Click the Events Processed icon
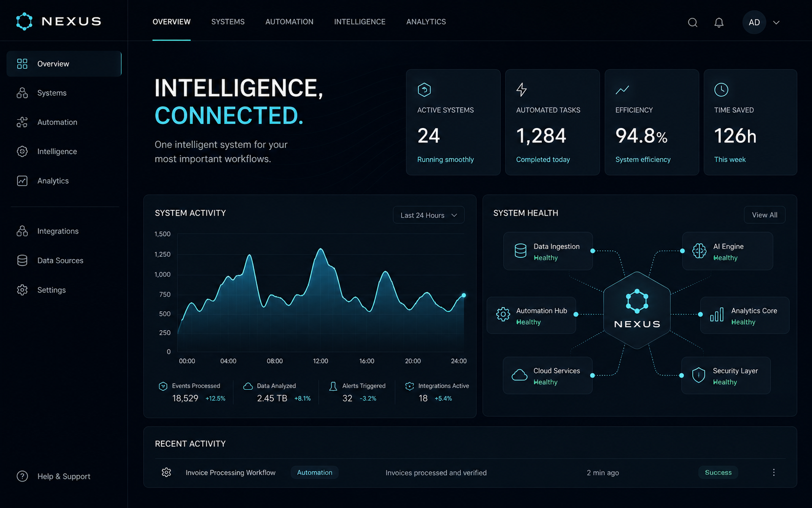 (x=163, y=386)
